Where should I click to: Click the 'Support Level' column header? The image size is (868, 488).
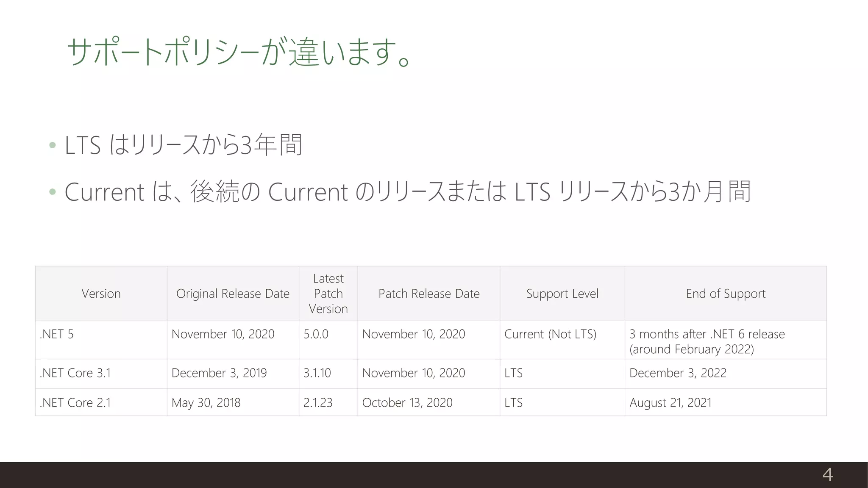(562, 293)
